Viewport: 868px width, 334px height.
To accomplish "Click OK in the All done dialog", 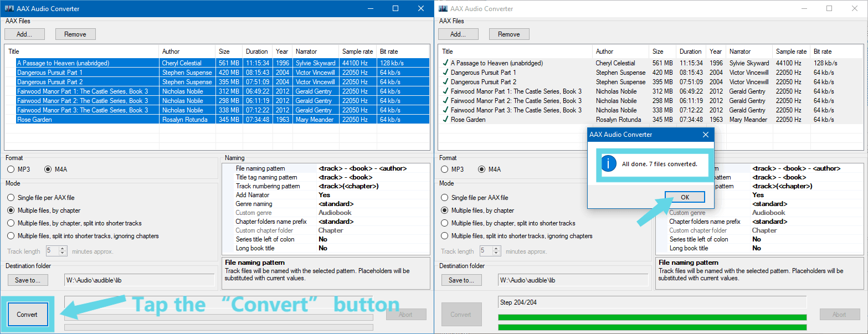I will tap(685, 197).
